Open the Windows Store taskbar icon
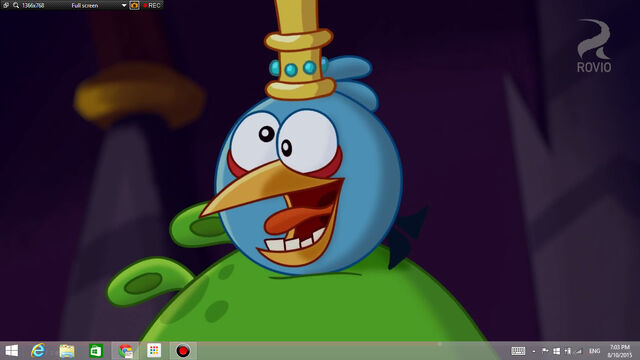Viewport: 640px width, 360px height. pos(96,351)
